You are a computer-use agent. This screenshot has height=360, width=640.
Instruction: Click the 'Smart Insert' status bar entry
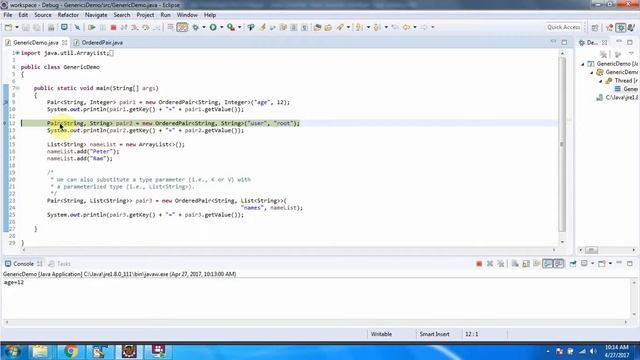point(434,334)
